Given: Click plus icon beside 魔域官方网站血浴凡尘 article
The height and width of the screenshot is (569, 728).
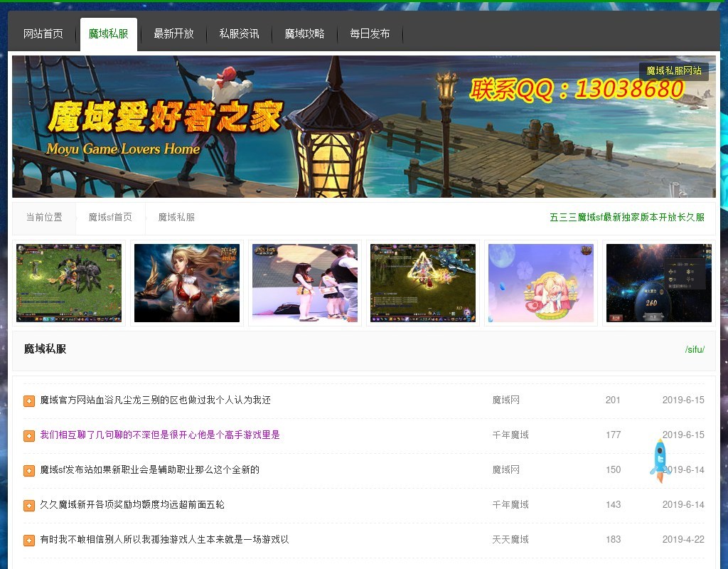Looking at the screenshot, I should click(29, 401).
